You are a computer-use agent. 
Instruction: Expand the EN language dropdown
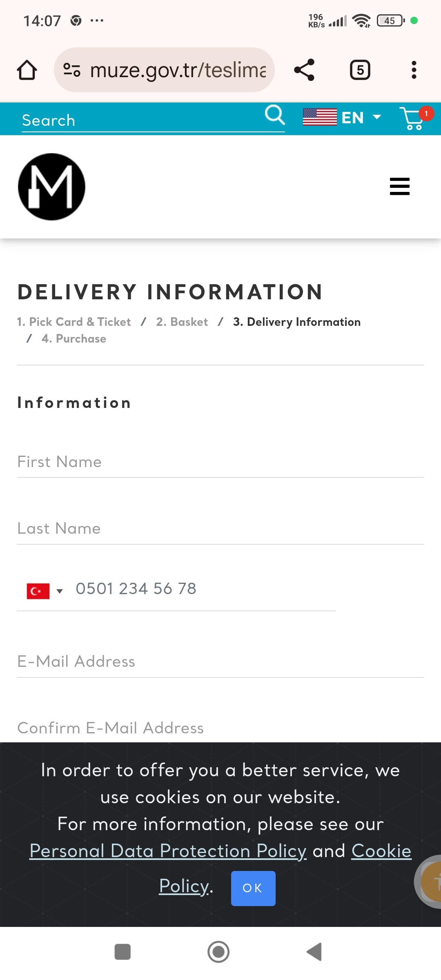pyautogui.click(x=342, y=118)
